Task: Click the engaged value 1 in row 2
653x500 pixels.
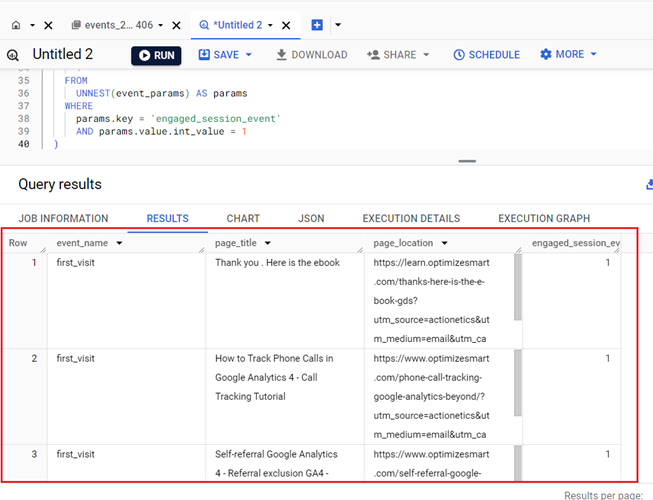Action: pyautogui.click(x=608, y=358)
